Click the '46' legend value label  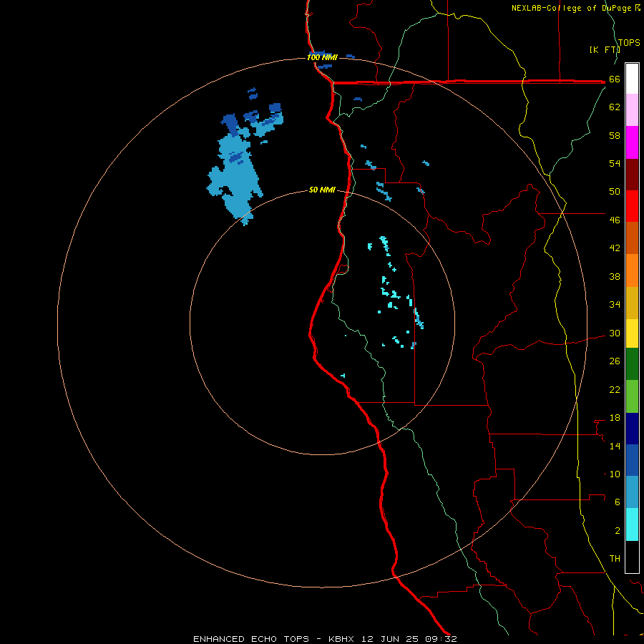pyautogui.click(x=615, y=220)
